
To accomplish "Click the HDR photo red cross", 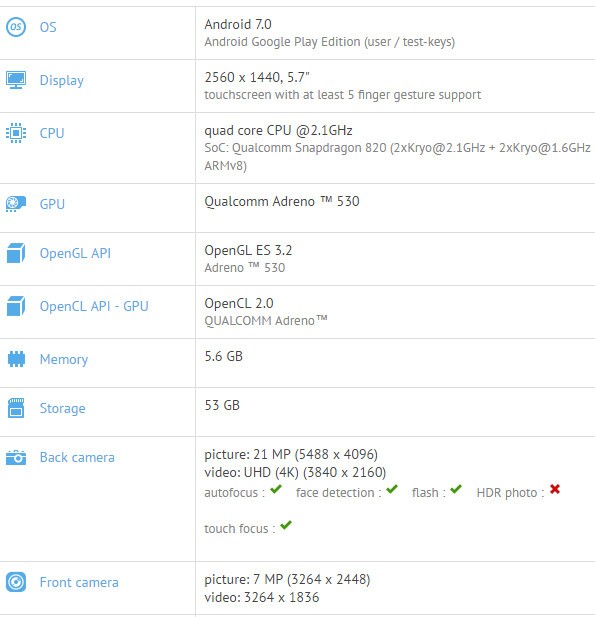I will (555, 489).
